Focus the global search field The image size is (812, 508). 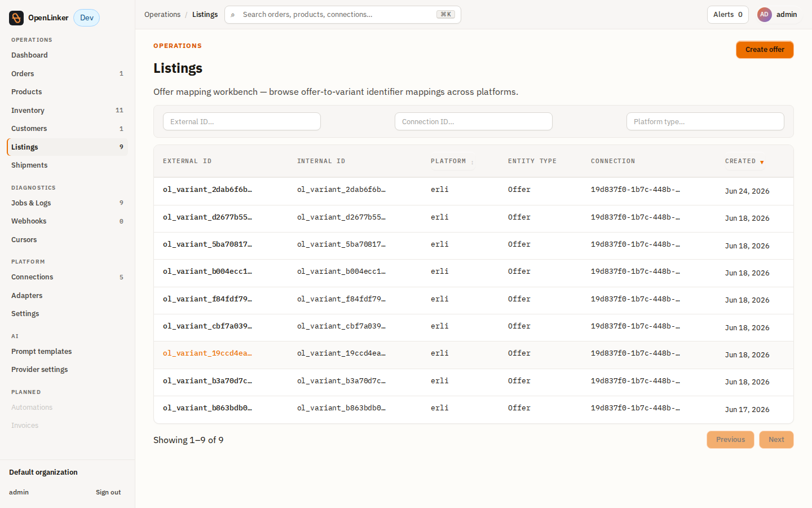(x=343, y=15)
